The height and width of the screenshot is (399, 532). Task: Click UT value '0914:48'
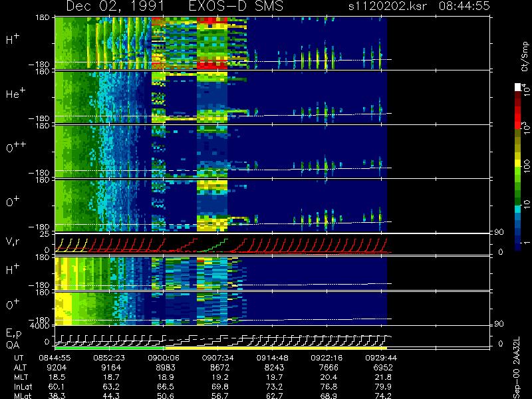[x=272, y=358]
